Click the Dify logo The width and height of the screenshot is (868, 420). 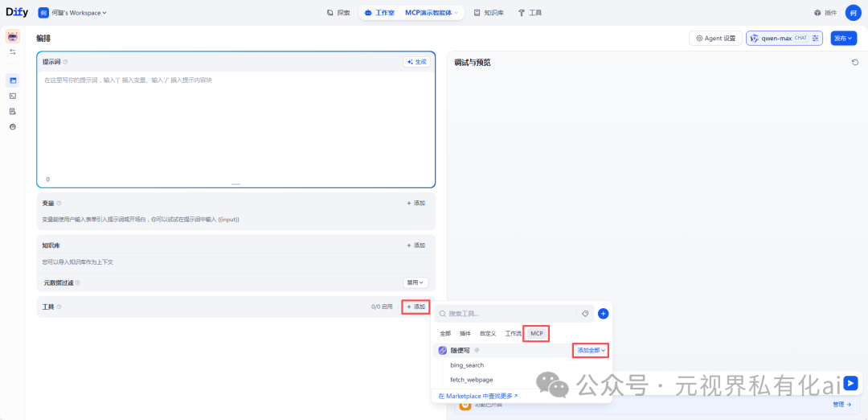17,12
